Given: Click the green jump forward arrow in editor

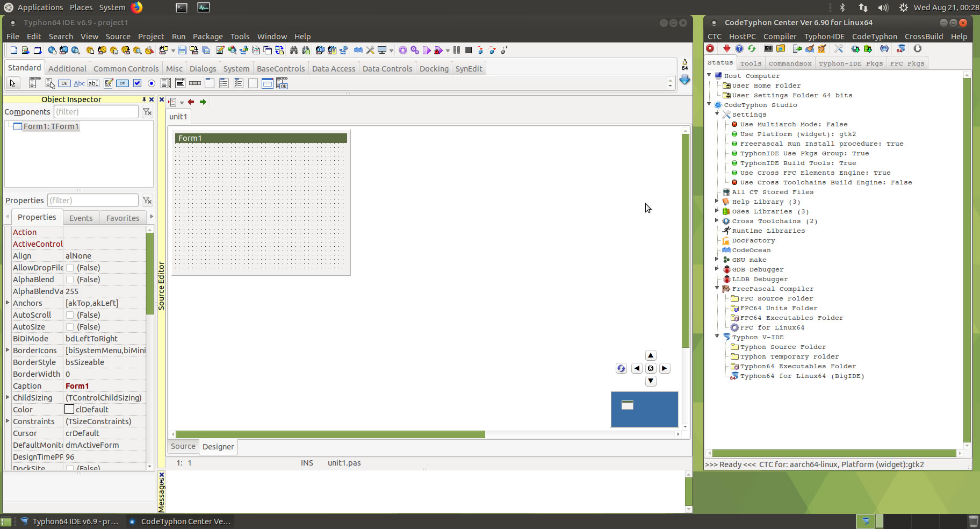Looking at the screenshot, I should [x=203, y=102].
